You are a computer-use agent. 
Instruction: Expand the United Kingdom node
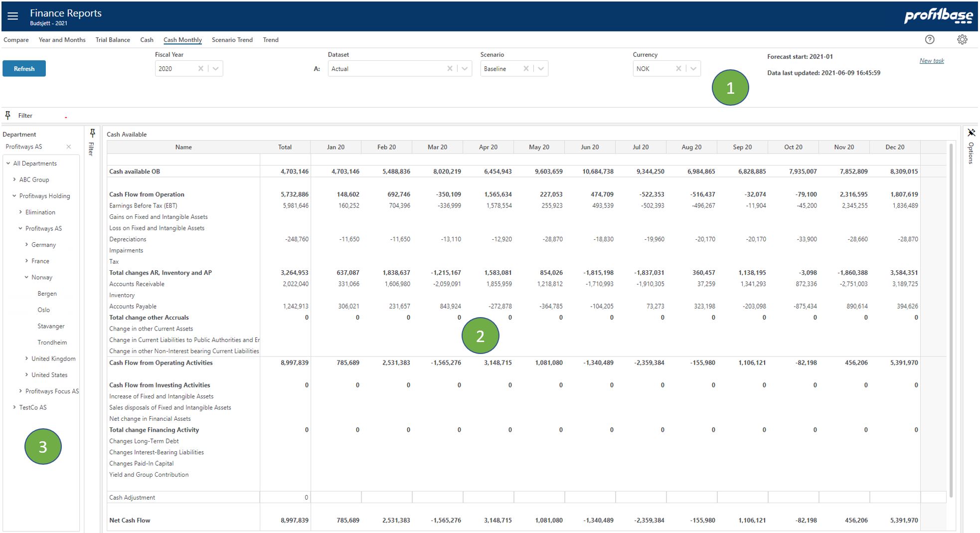click(26, 358)
